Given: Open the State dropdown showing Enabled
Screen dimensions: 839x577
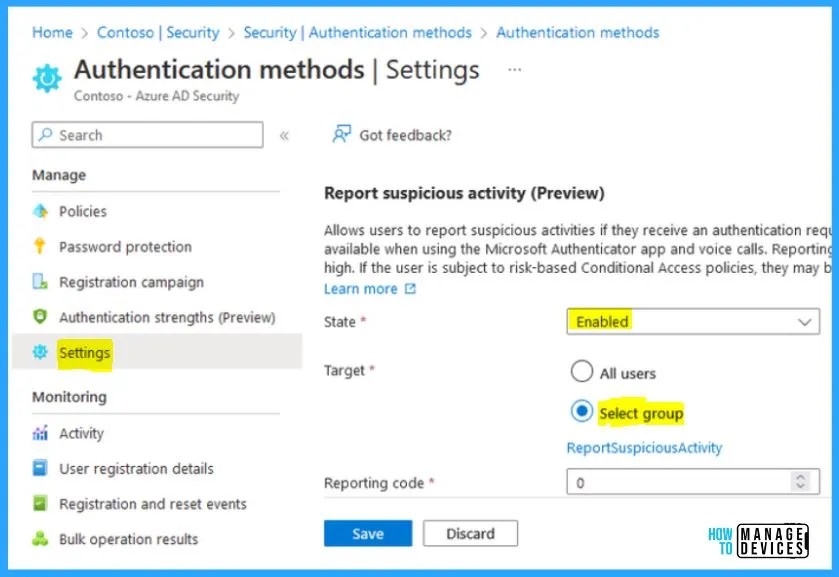Looking at the screenshot, I should (x=693, y=322).
